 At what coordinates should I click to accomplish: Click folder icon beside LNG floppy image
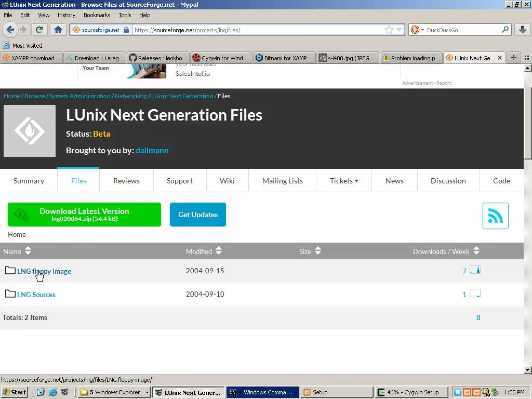(x=10, y=270)
